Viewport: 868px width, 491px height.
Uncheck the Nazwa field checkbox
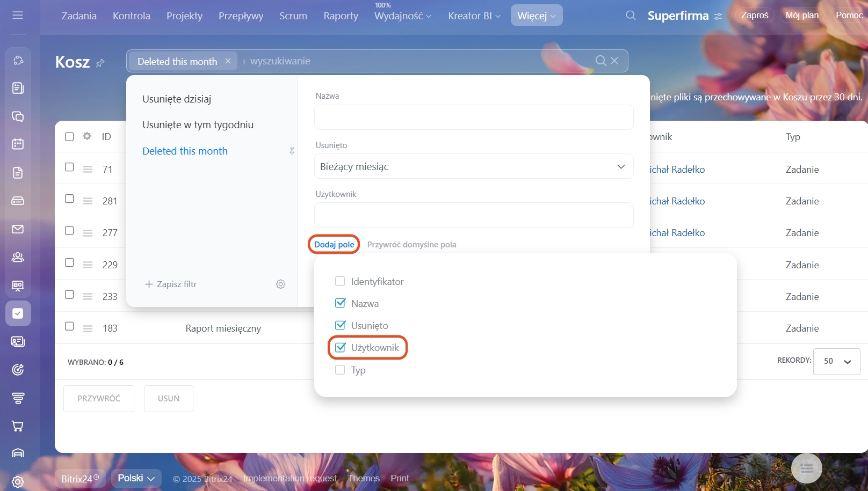pyautogui.click(x=340, y=303)
